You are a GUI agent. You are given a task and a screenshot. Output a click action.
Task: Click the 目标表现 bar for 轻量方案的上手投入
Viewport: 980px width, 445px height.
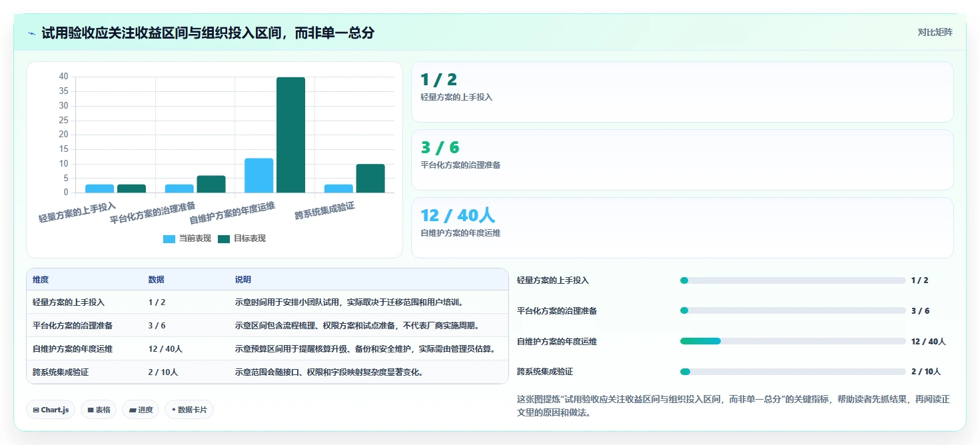coord(131,189)
